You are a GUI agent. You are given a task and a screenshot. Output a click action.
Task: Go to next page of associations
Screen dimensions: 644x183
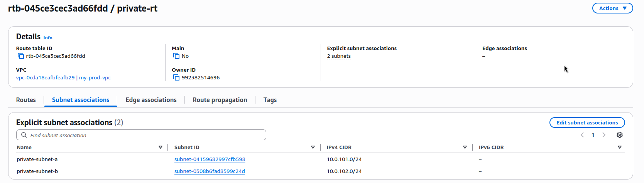[x=604, y=135]
